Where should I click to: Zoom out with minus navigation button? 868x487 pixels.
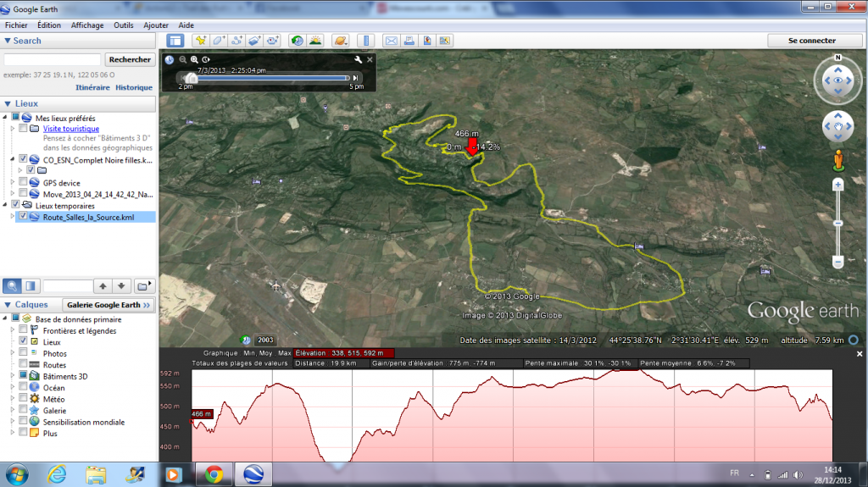838,262
